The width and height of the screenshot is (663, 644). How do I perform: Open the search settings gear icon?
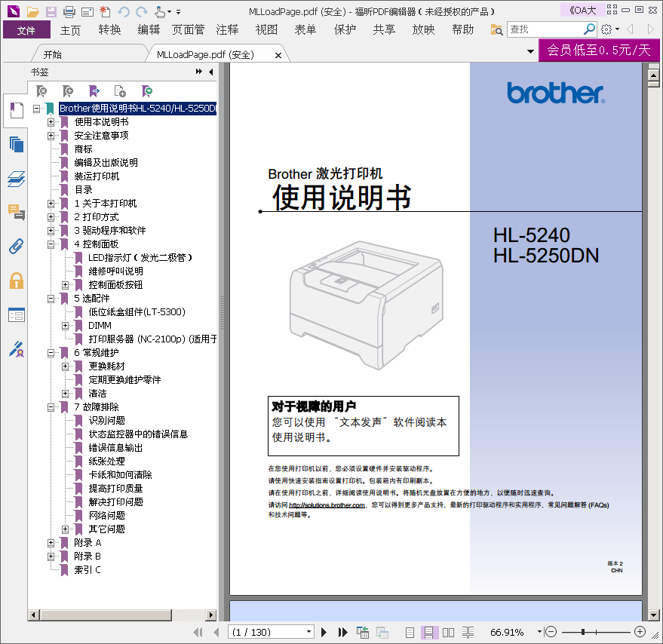click(606, 29)
